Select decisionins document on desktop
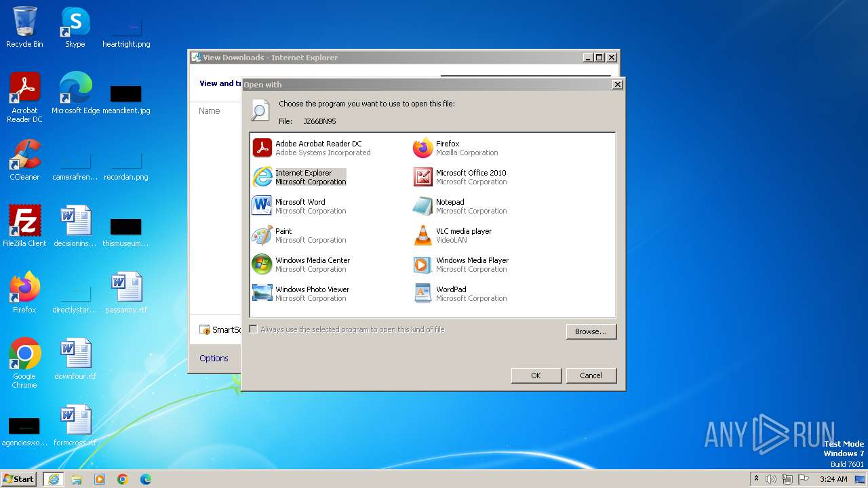 (x=75, y=226)
